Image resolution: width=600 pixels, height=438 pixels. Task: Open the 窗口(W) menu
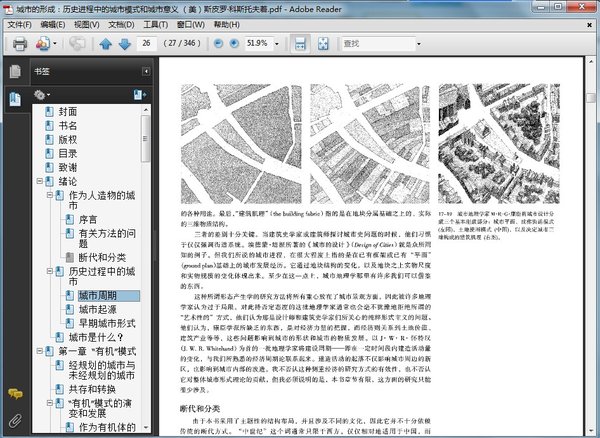tap(191, 25)
